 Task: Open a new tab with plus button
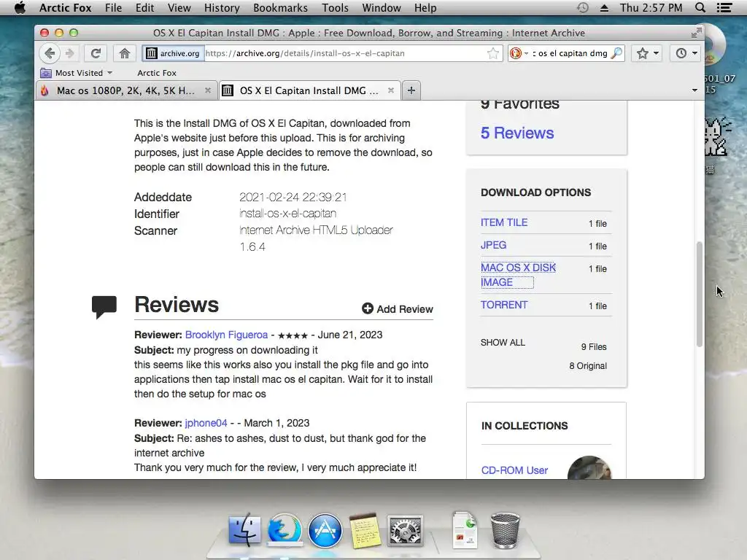[x=411, y=90]
